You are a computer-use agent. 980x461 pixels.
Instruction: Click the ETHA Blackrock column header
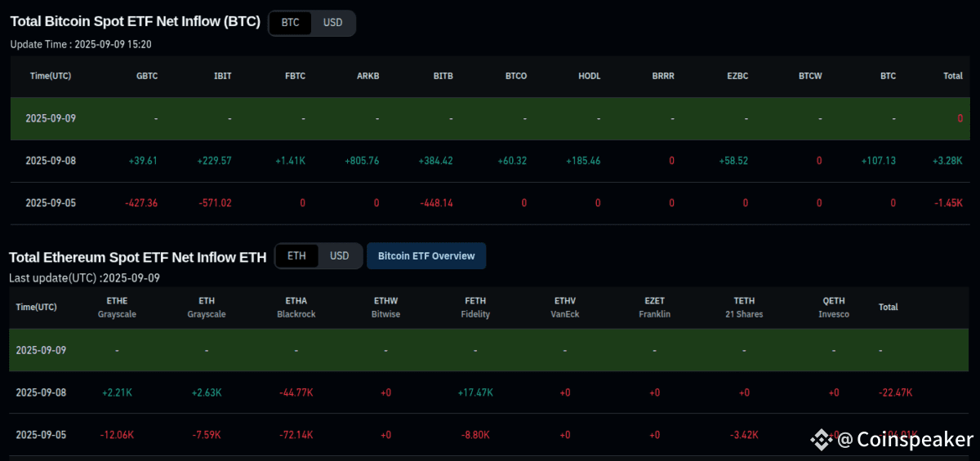pyautogui.click(x=296, y=307)
